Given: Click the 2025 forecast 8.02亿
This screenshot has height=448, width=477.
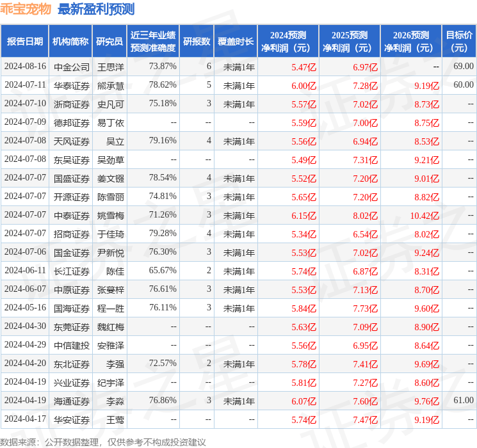Looking at the screenshot, I should [x=366, y=216].
